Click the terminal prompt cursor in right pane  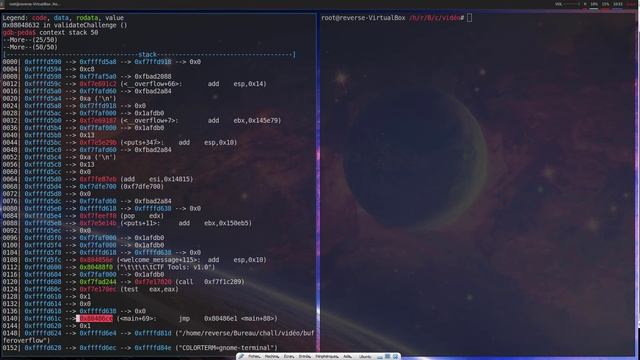coord(470,18)
